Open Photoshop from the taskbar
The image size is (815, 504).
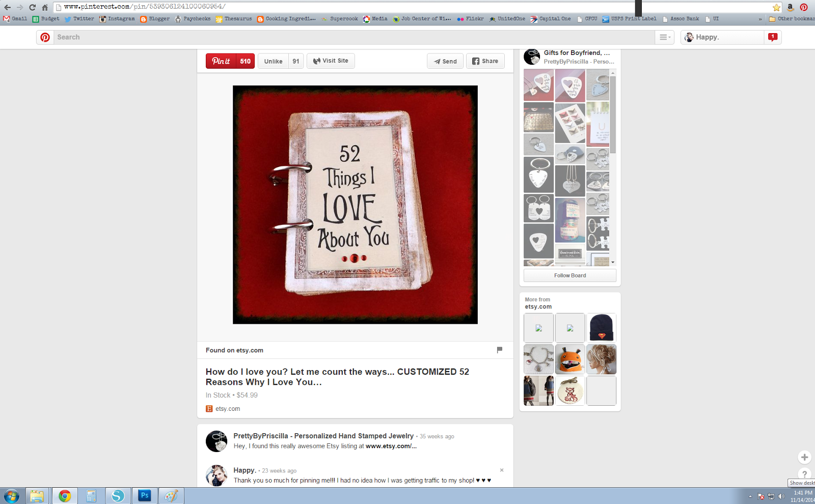145,496
